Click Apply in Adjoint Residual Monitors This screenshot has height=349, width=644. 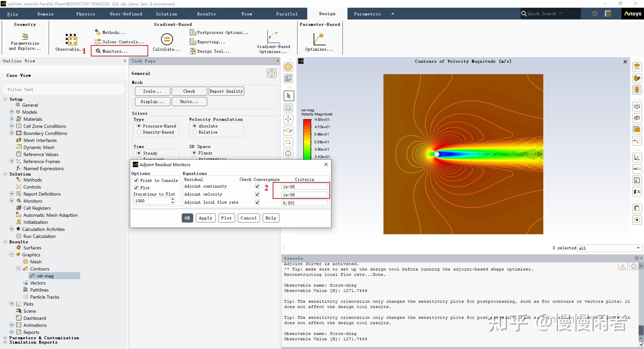[205, 218]
